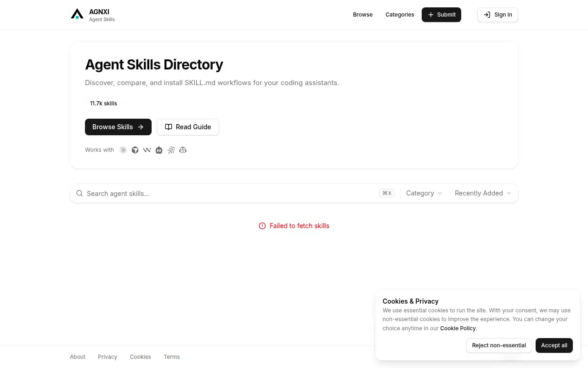Click the magnifier icon in search bar
The width and height of the screenshot is (588, 368).
pos(79,193)
